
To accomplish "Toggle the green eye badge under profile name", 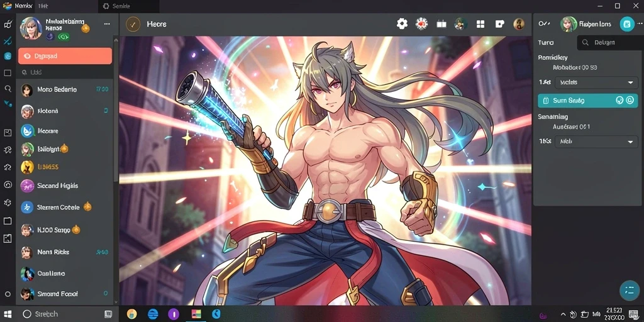I will (x=64, y=37).
